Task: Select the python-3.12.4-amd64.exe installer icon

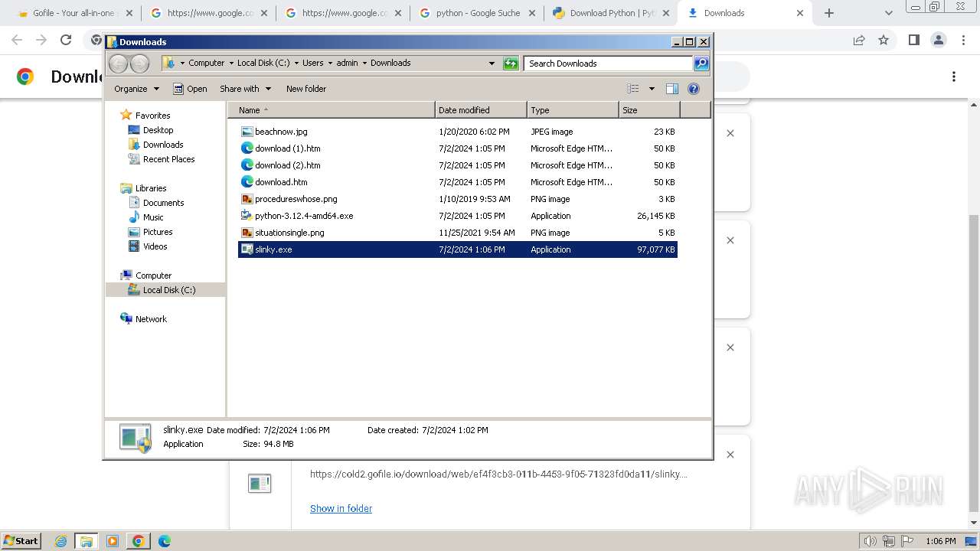Action: click(247, 216)
